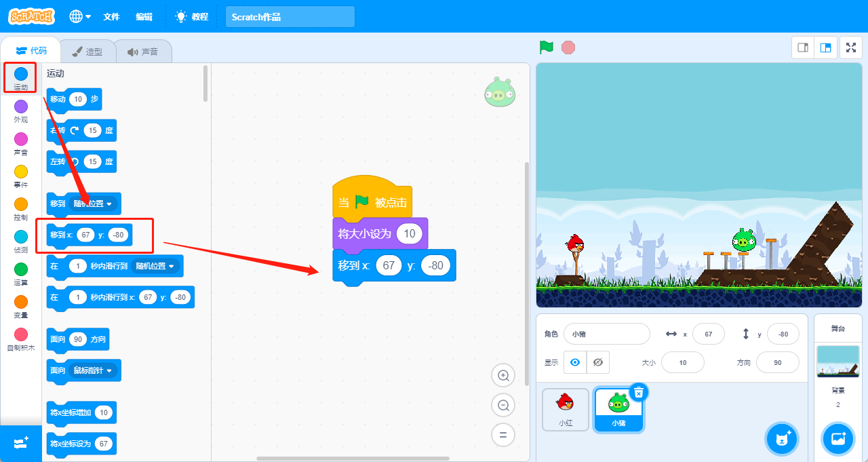Edit the sprite 方向 direction field
This screenshot has height=462, width=868.
pyautogui.click(x=778, y=362)
